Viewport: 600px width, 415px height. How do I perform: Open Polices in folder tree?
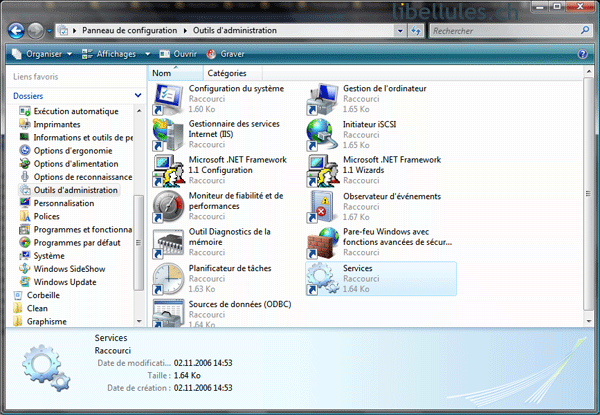pyautogui.click(x=40, y=216)
